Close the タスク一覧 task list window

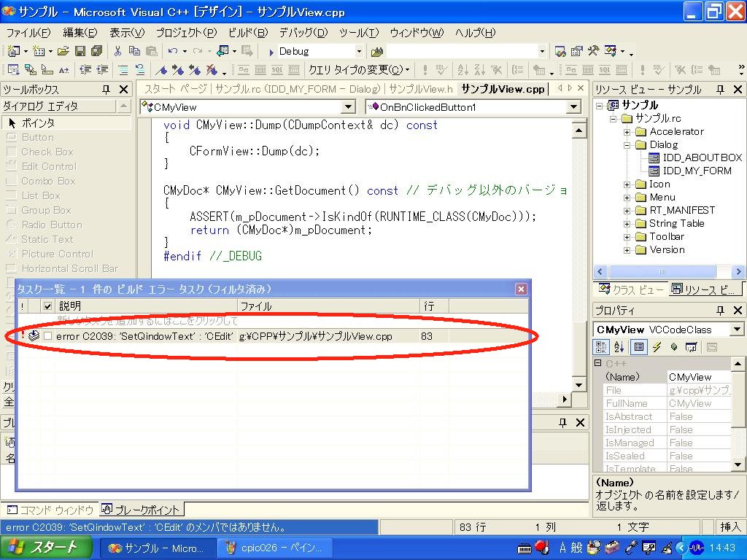point(521,289)
